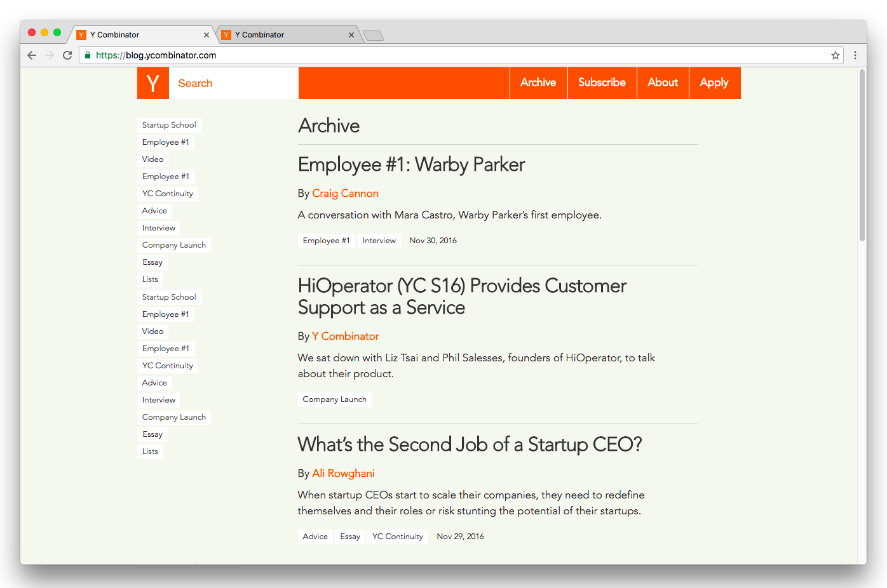The height and width of the screenshot is (588, 887).
Task: Select the first Company Launch sidebar tag
Action: pyautogui.click(x=174, y=245)
